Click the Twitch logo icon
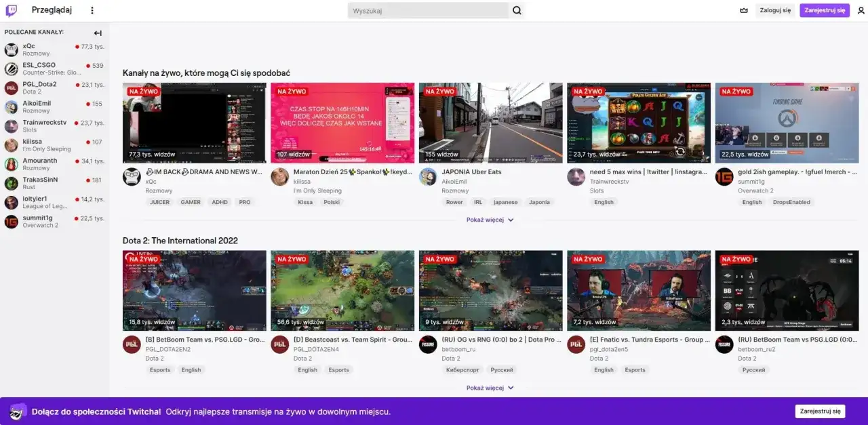The width and height of the screenshot is (868, 425). tap(12, 9)
